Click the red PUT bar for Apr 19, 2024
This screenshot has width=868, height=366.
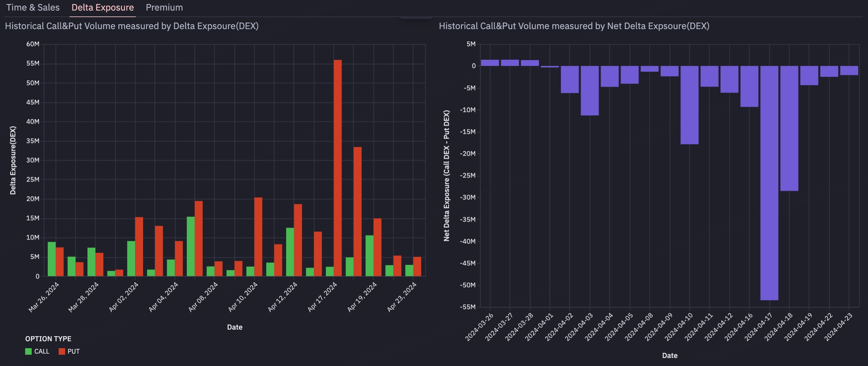pos(377,247)
